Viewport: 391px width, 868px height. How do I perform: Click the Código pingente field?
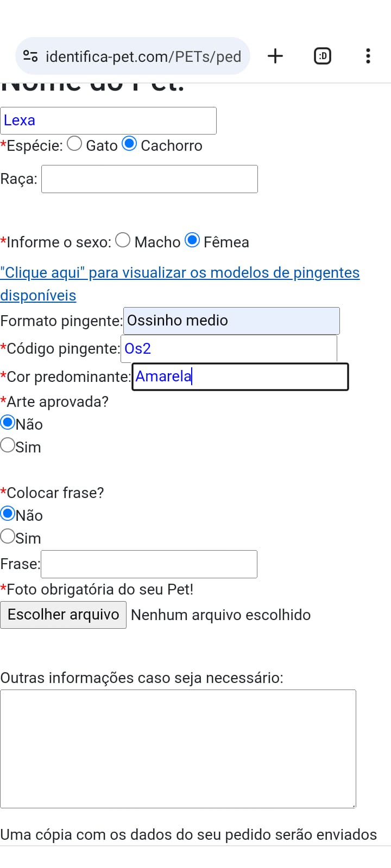229,348
